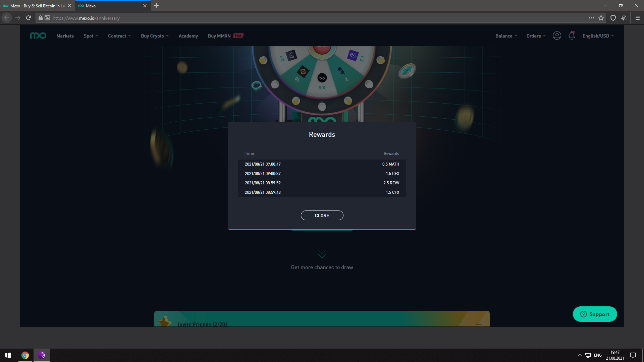Open the notifications bell
This screenshot has height=362, width=644.
point(572,36)
